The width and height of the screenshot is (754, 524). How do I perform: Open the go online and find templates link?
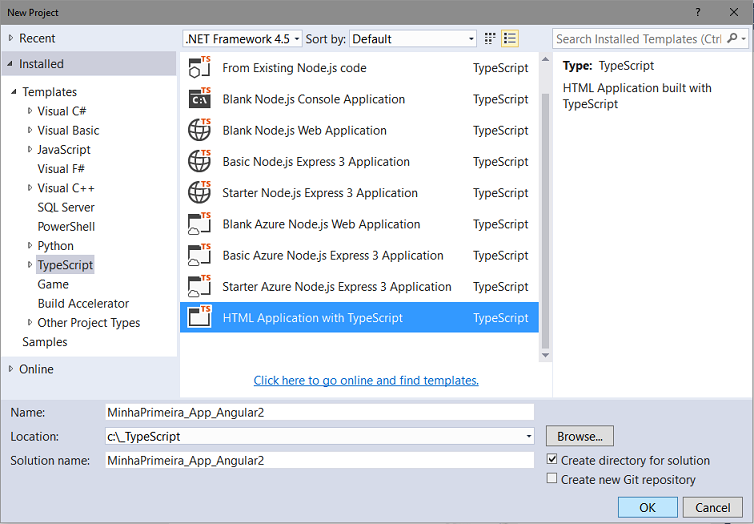(x=366, y=380)
